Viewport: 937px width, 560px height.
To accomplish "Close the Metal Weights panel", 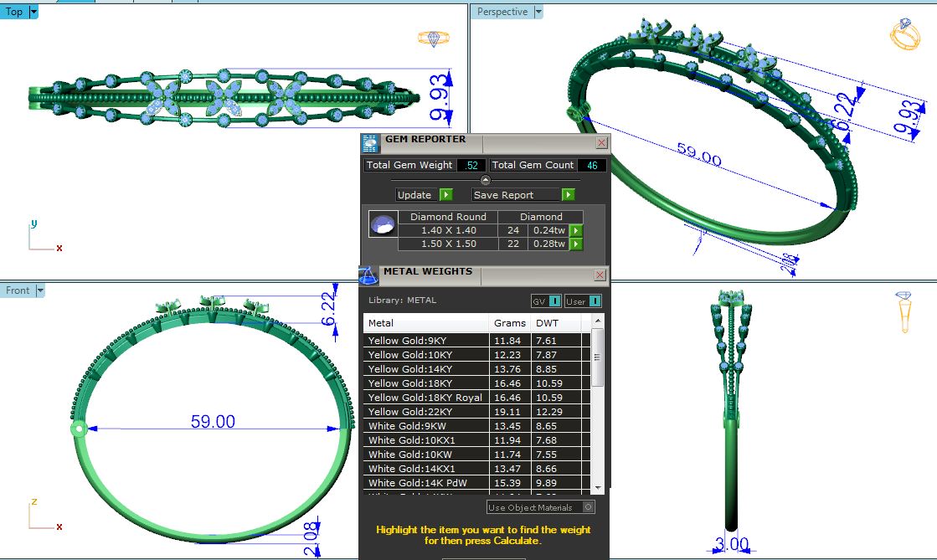I will pyautogui.click(x=600, y=275).
